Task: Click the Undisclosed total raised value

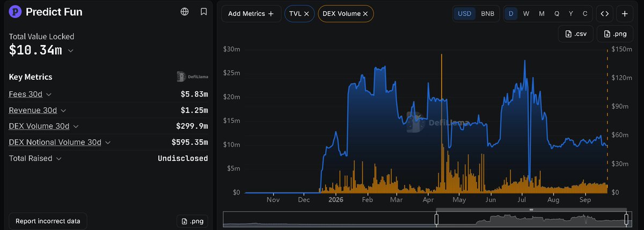Action: pos(183,159)
